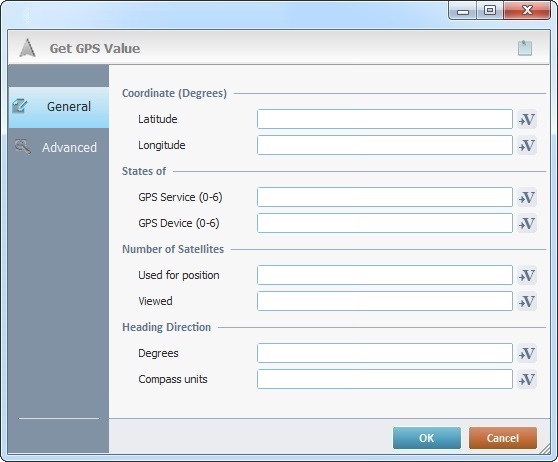Click the variable icon next to Longitude

pyautogui.click(x=527, y=145)
